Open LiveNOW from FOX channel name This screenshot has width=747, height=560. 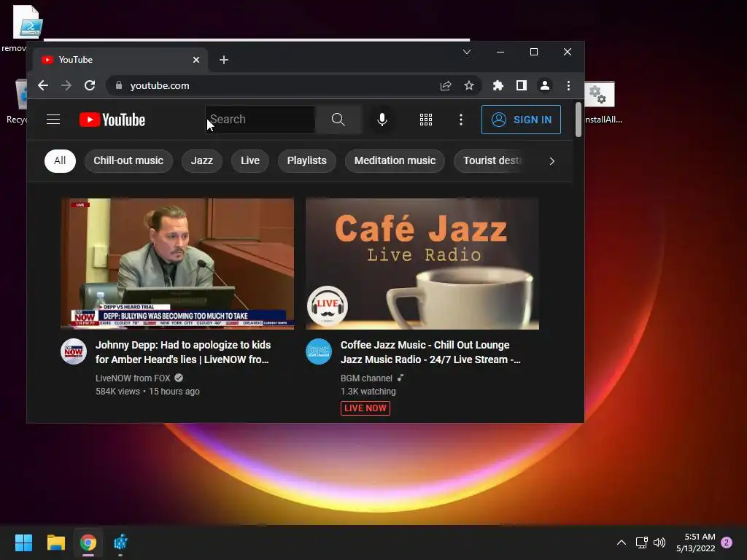(x=133, y=378)
